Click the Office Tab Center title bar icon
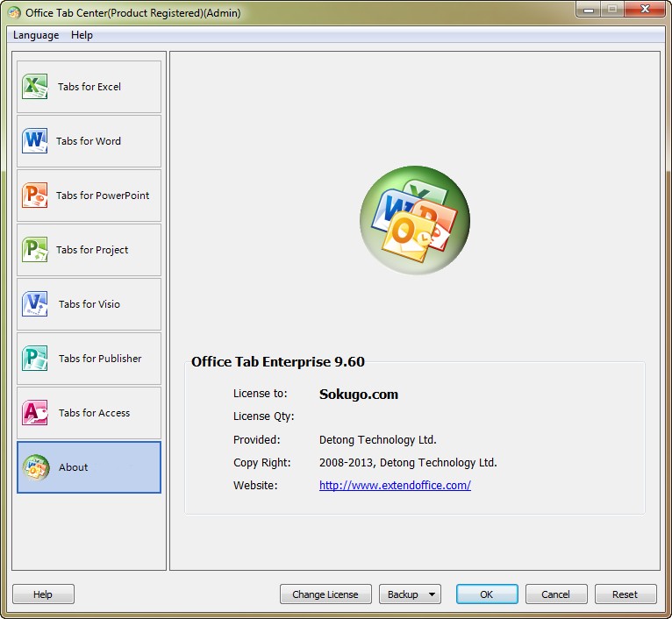 point(14,13)
